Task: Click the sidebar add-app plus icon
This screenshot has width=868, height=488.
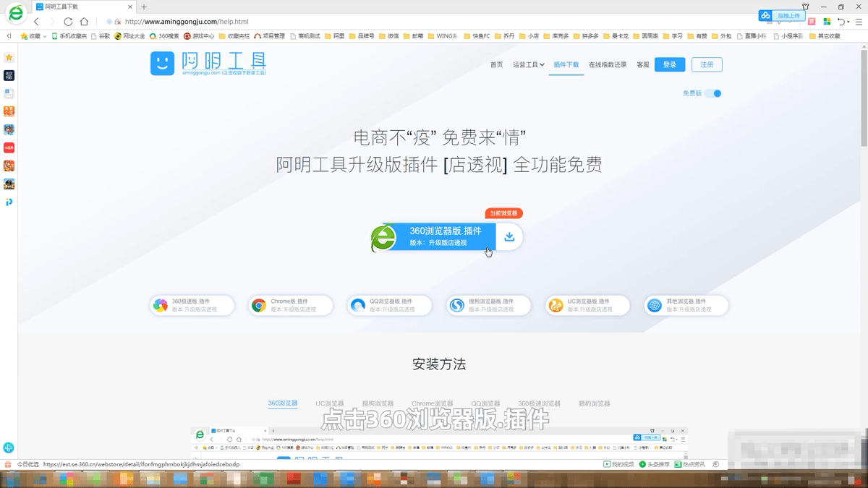Action: [9, 448]
